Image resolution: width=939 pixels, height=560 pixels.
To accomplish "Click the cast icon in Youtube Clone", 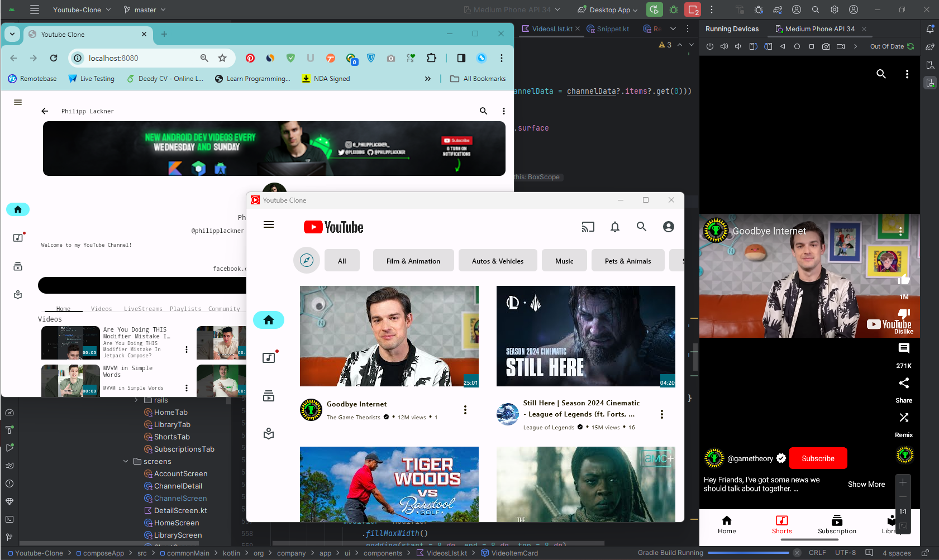I will click(x=588, y=227).
